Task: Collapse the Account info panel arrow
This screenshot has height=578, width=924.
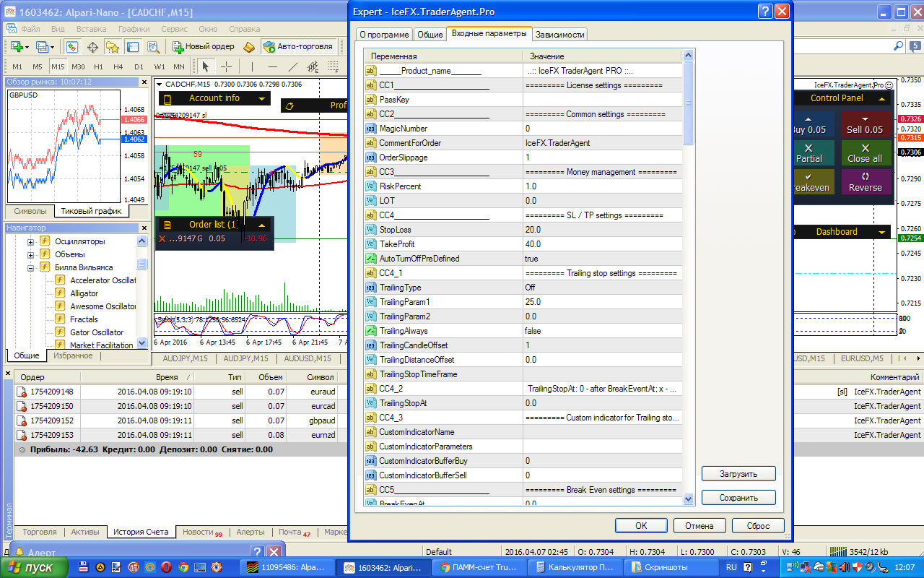Action: (261, 98)
